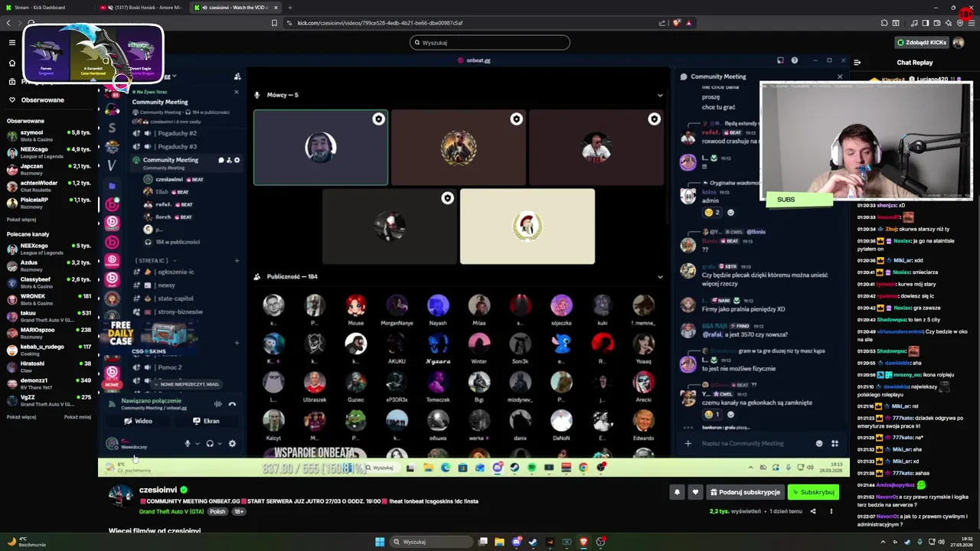Collapse the Chat Replay panel

click(857, 63)
